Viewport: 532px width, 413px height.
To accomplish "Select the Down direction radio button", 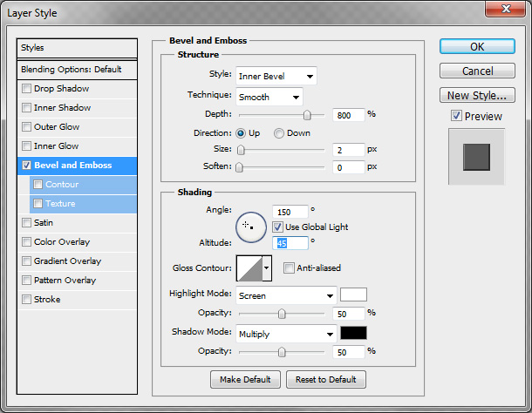I will pos(279,133).
